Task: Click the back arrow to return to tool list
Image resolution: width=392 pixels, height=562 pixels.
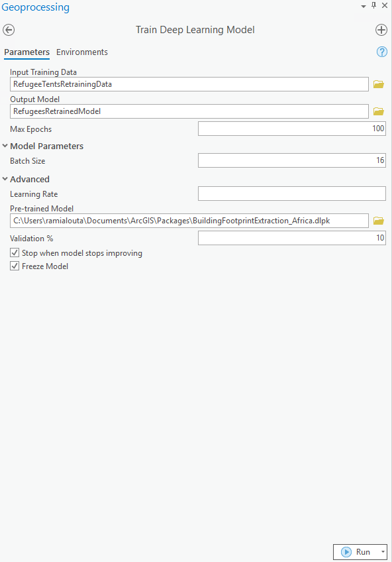Action: pyautogui.click(x=9, y=30)
